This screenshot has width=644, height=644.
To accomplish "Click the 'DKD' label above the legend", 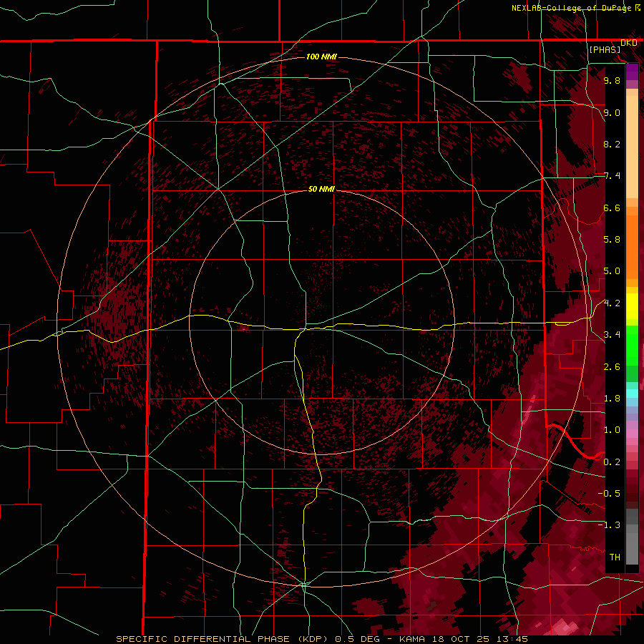I will (x=629, y=43).
